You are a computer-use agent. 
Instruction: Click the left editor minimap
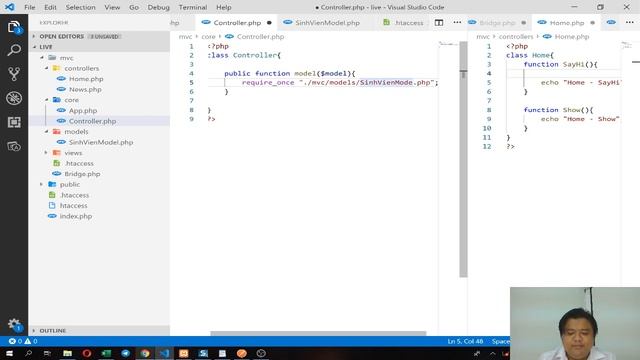pos(448,45)
